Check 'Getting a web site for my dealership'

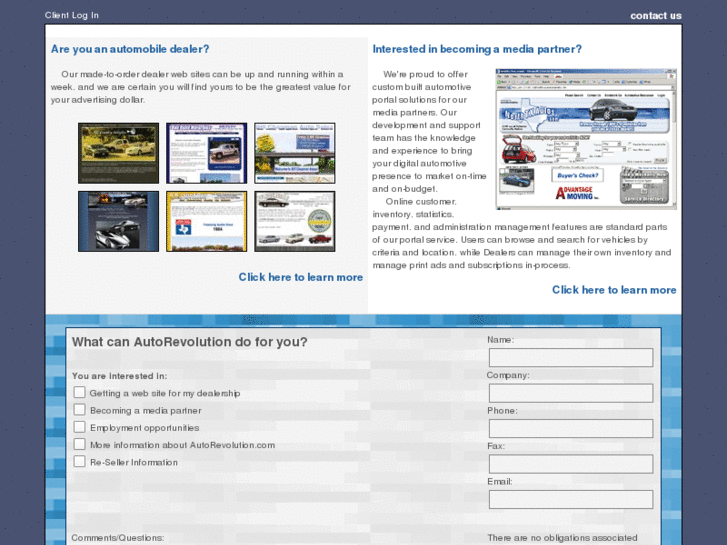tap(79, 392)
